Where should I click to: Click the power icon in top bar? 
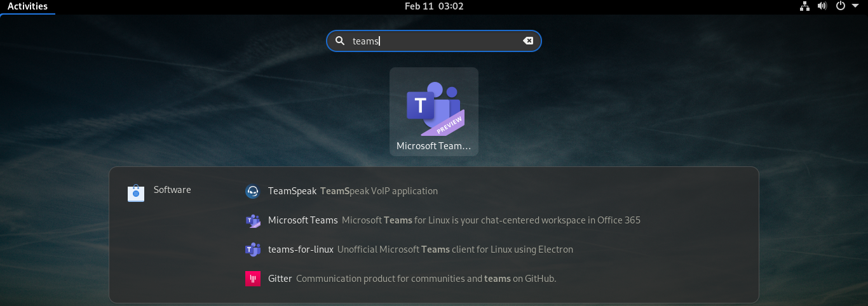click(840, 6)
